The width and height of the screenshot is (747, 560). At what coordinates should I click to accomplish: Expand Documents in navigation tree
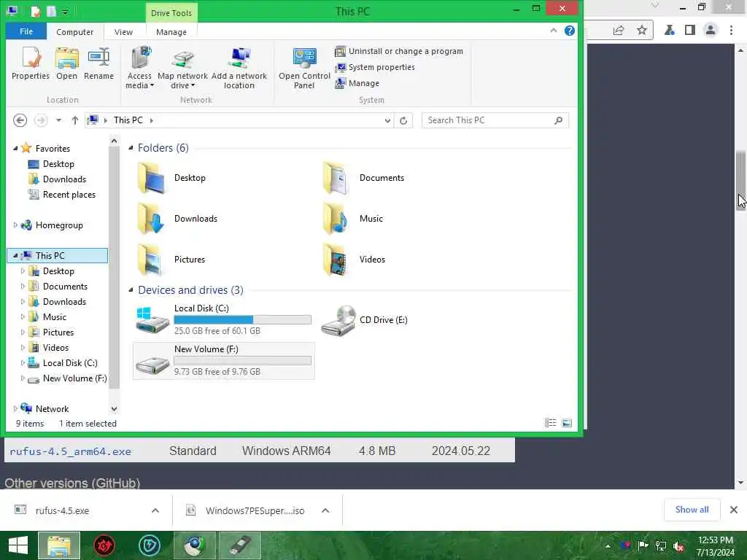[23, 286]
